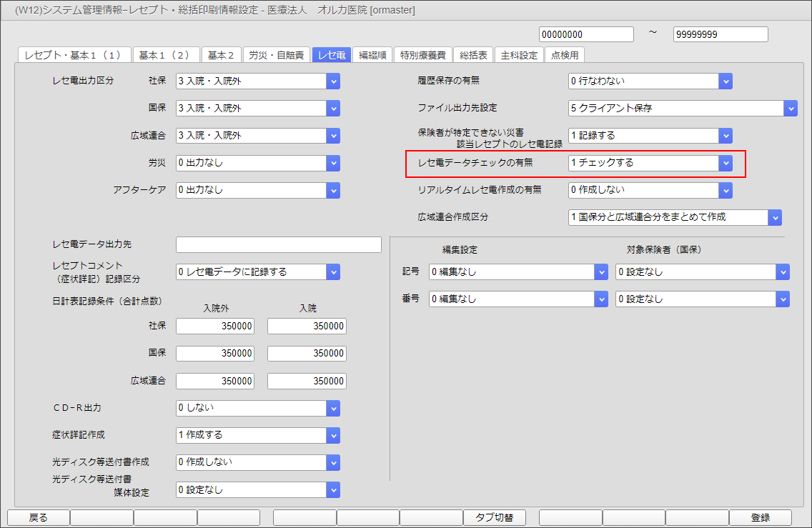This screenshot has height=528, width=812.
Task: Click the 登録 button
Action: [x=760, y=517]
